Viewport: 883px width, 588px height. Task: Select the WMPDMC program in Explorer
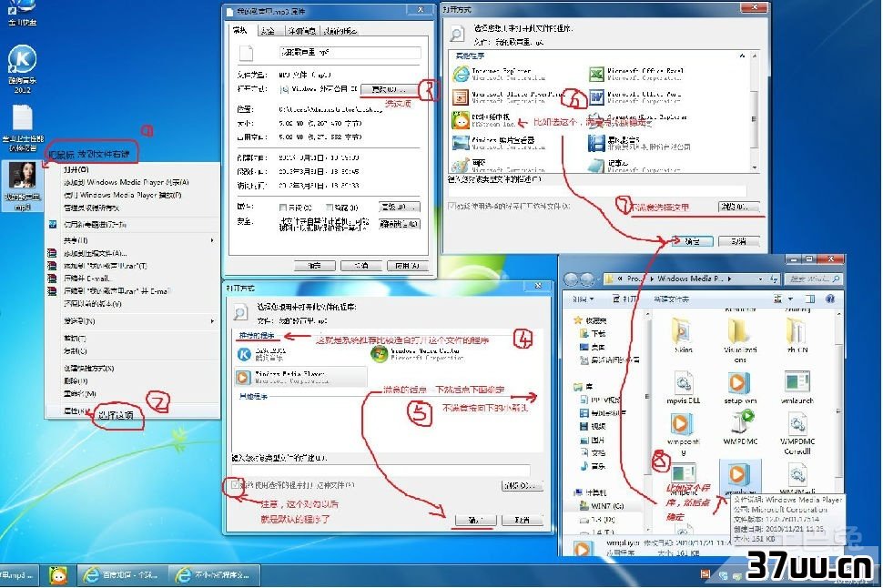(740, 428)
